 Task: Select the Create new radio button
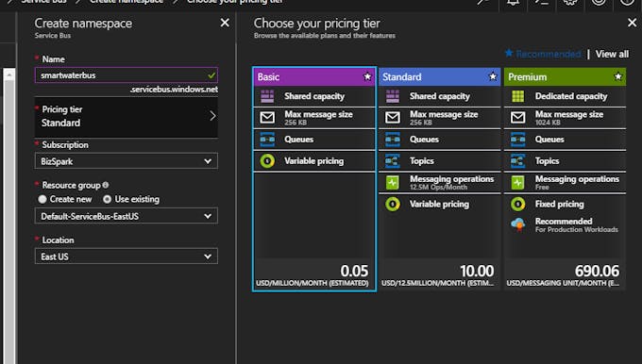(42, 199)
